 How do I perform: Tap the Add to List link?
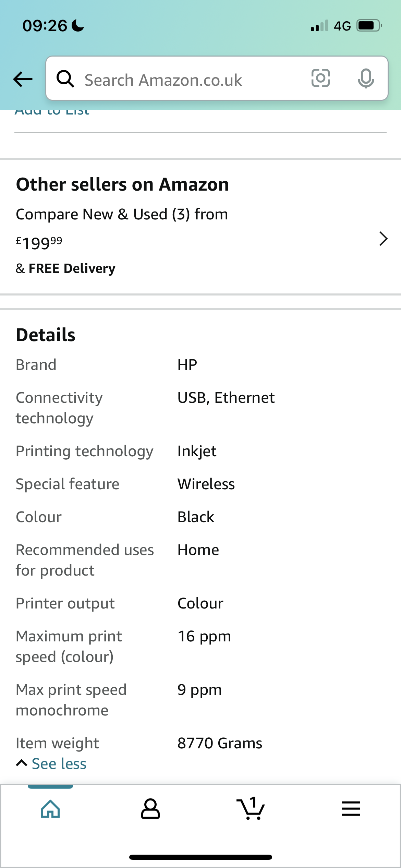52,111
